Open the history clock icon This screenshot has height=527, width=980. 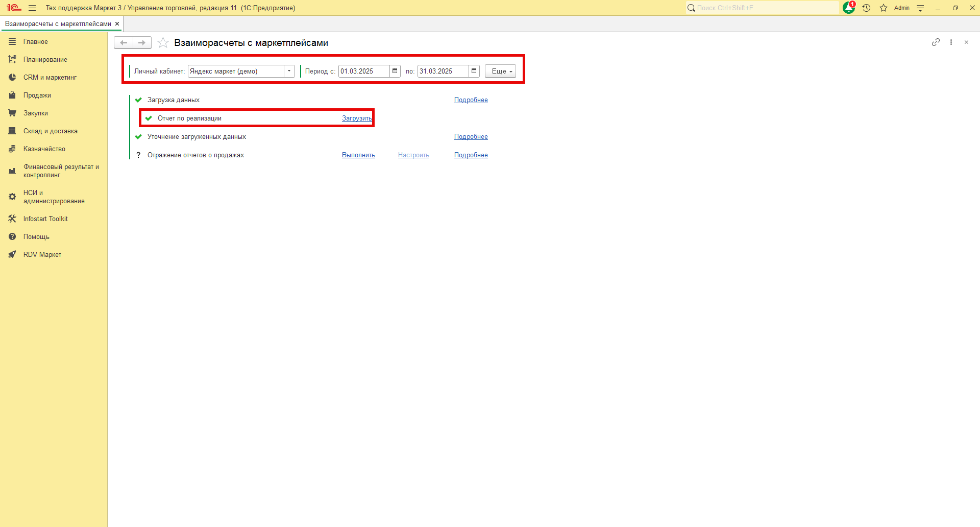(x=866, y=8)
